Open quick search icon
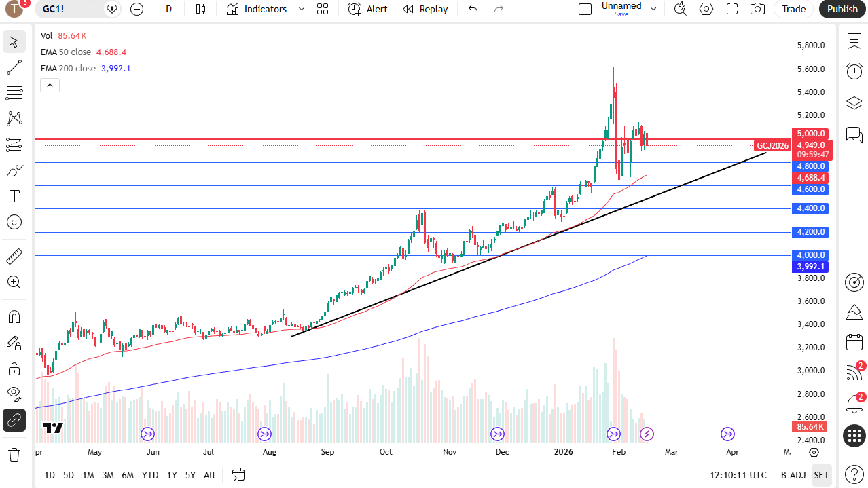The image size is (868, 488). tap(680, 9)
